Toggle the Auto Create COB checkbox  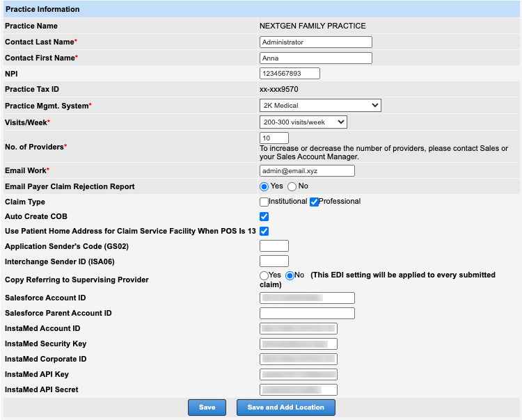[x=264, y=217]
